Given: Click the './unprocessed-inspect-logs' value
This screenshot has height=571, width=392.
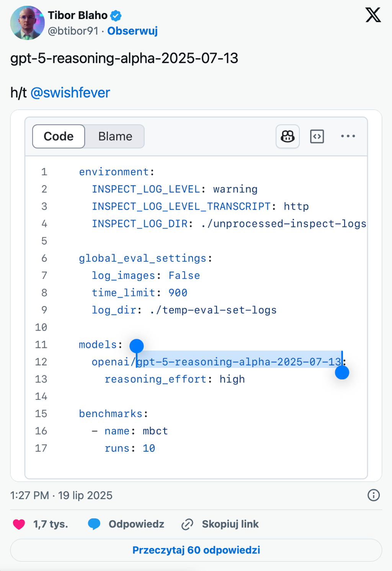Looking at the screenshot, I should pyautogui.click(x=283, y=224).
